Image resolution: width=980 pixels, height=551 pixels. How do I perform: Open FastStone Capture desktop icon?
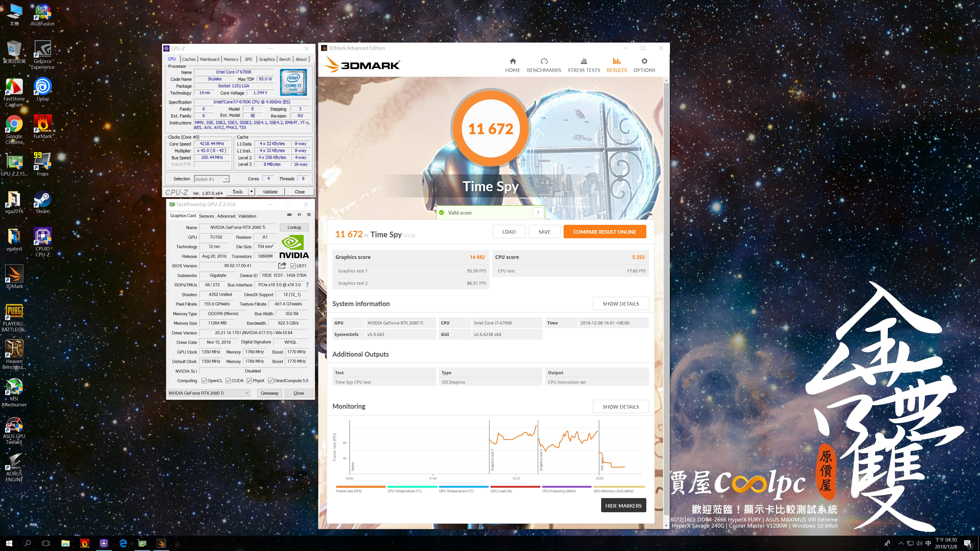[14, 92]
